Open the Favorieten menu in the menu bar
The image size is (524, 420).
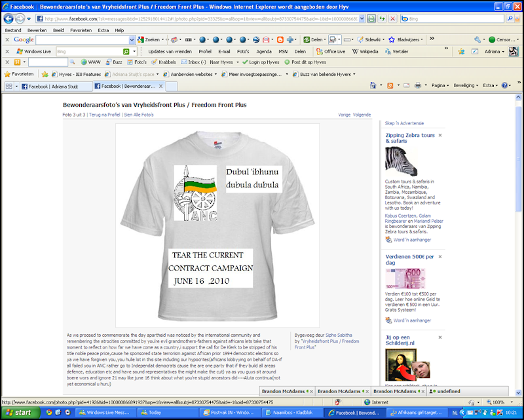point(81,30)
